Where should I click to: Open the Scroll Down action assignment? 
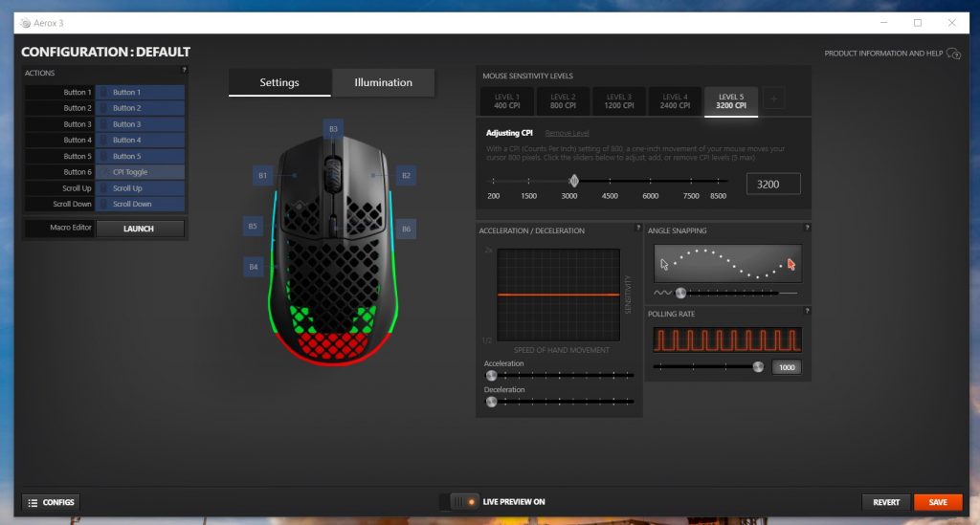(x=140, y=204)
